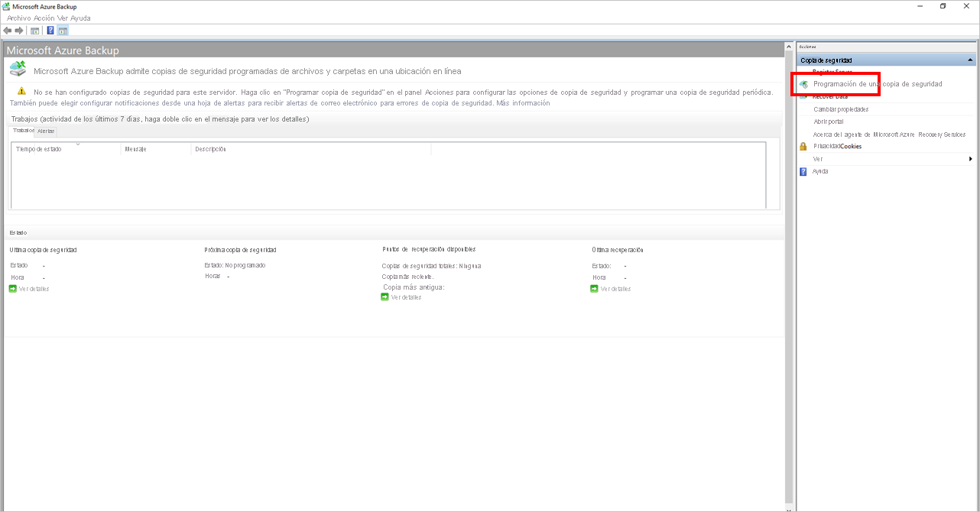The width and height of the screenshot is (980, 512).
Task: Click the Microsoft Azure Backup title bar icon
Action: point(6,6)
